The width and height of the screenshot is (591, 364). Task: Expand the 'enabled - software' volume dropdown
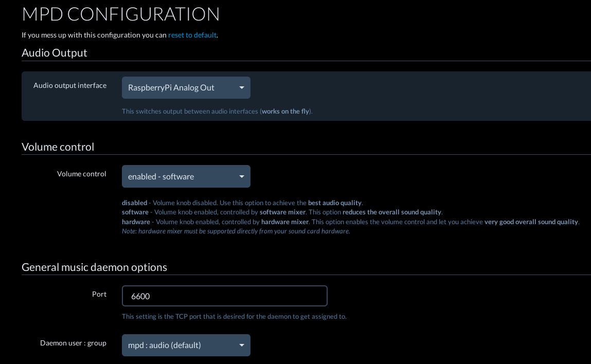(186, 176)
